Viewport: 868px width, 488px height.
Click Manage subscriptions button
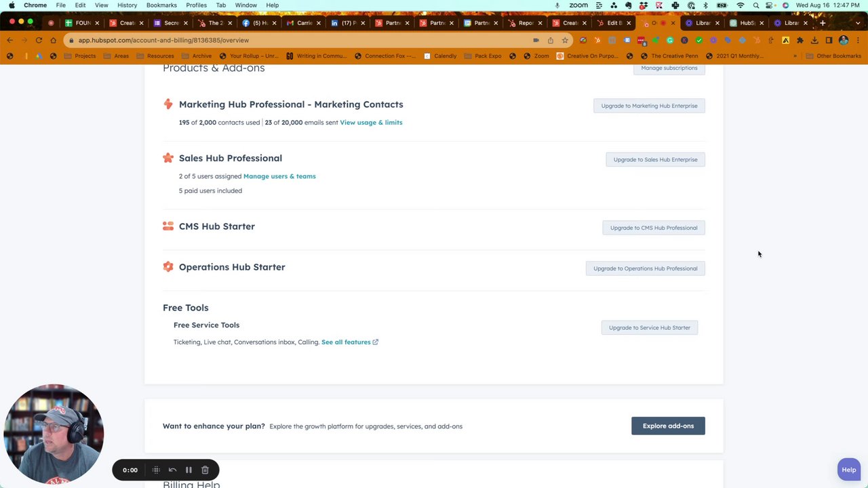(669, 68)
